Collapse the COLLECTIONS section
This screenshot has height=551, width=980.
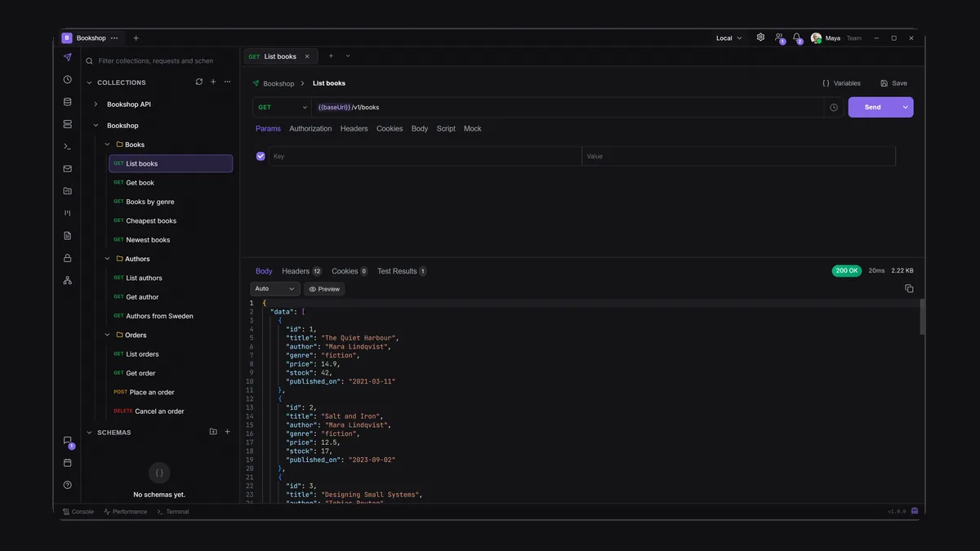pyautogui.click(x=89, y=82)
